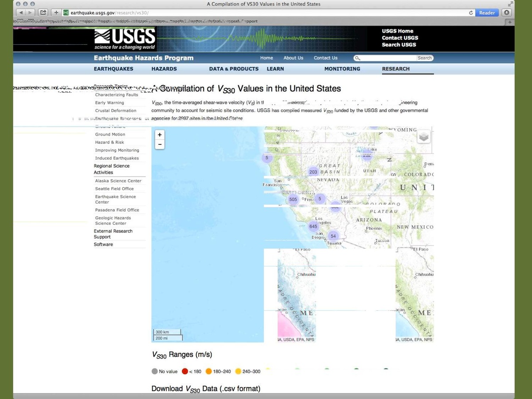
Task: Open the map layers switcher icon
Action: click(x=424, y=137)
